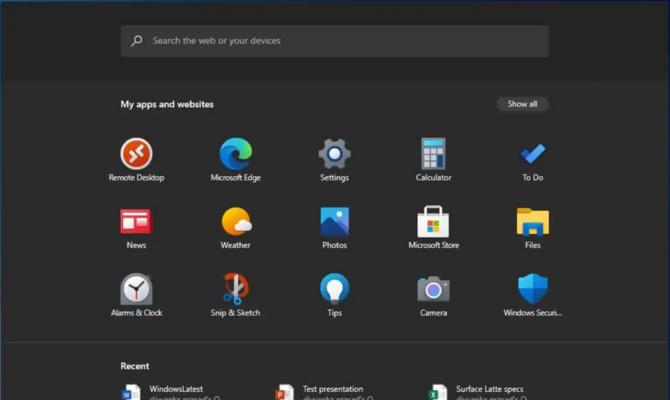Viewport: 670px width, 400px height.
Task: Open the Tips app
Action: pos(334,295)
